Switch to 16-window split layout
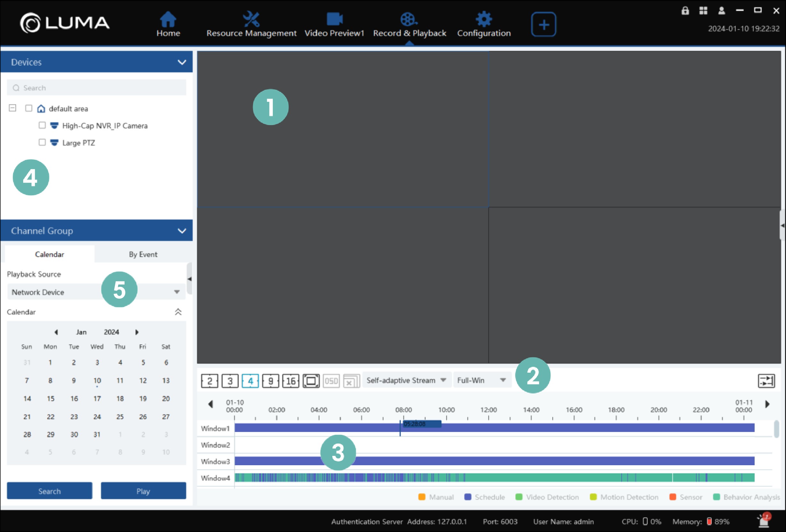The image size is (786, 532). coord(290,381)
